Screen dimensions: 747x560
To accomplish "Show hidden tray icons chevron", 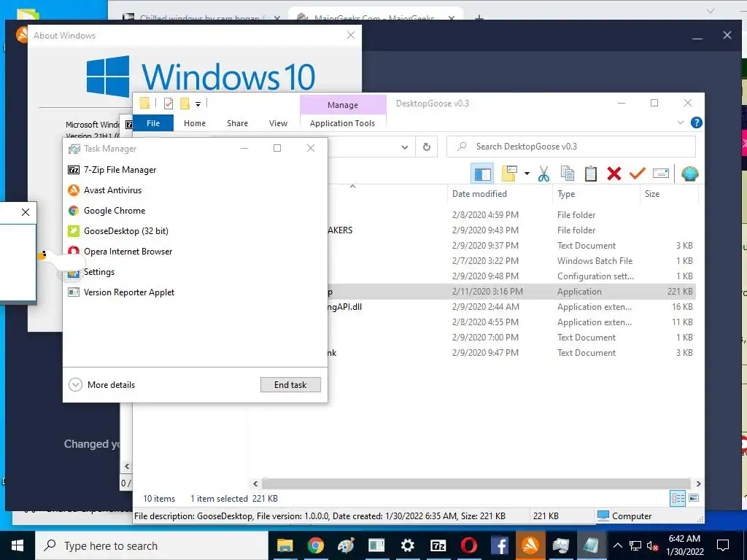I will [617, 545].
